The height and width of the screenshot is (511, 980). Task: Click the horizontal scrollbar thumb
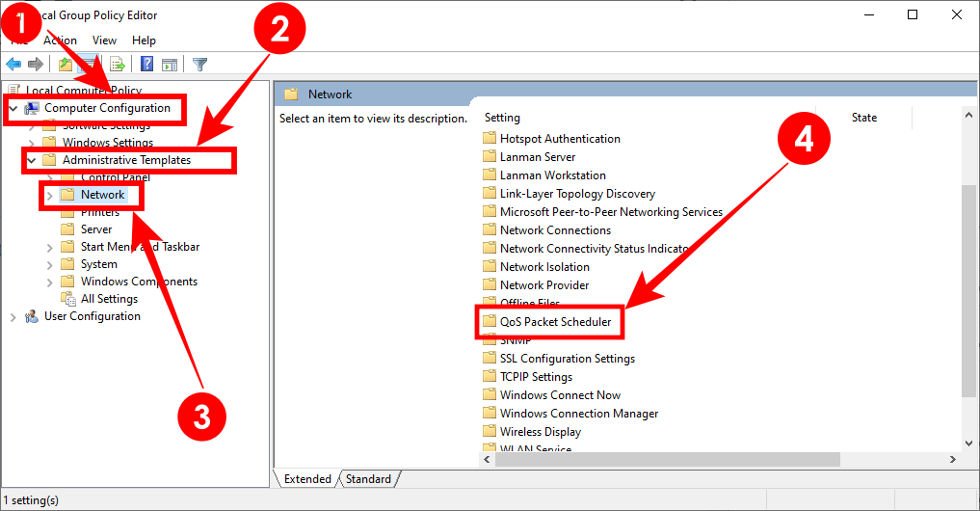668,459
